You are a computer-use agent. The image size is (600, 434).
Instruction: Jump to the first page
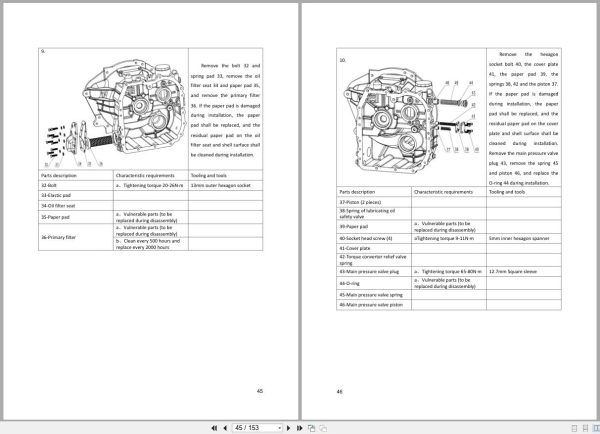(214, 428)
